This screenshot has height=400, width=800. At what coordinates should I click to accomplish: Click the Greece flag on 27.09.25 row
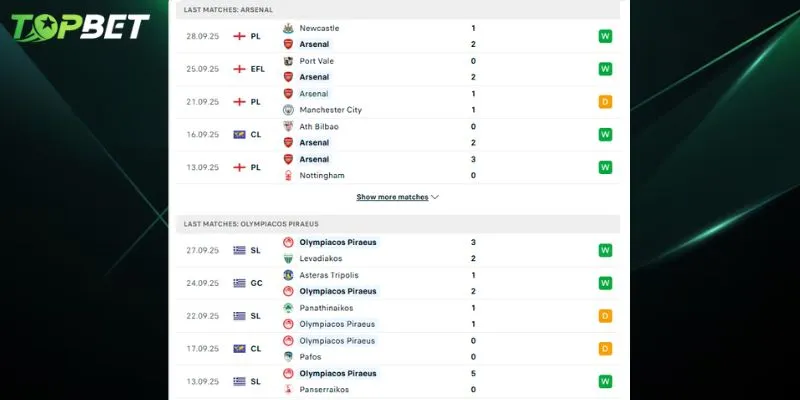[239, 250]
